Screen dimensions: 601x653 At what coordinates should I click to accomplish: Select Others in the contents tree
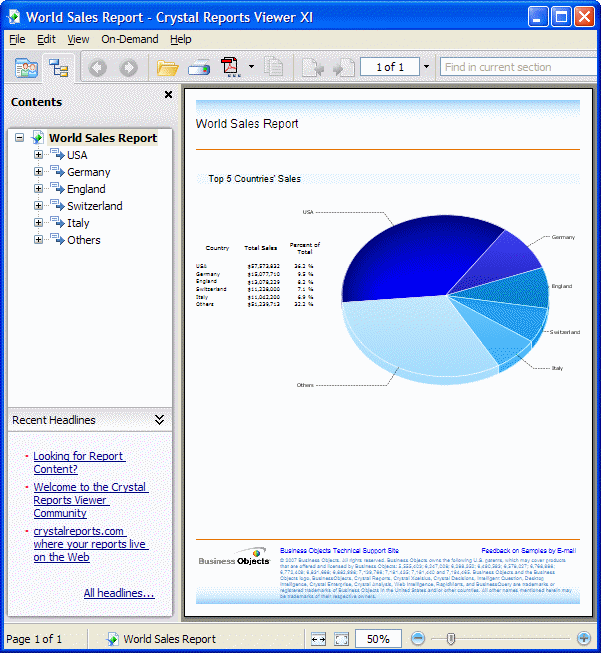84,240
